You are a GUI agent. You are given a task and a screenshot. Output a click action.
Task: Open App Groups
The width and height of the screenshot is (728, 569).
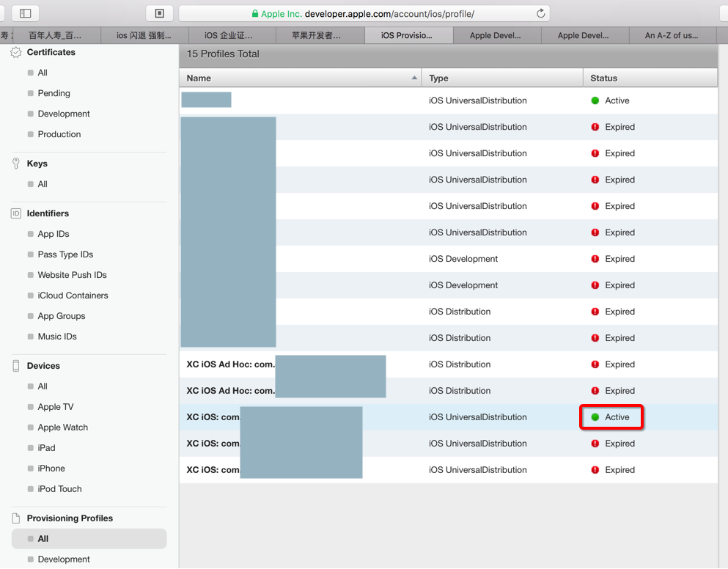pyautogui.click(x=62, y=316)
